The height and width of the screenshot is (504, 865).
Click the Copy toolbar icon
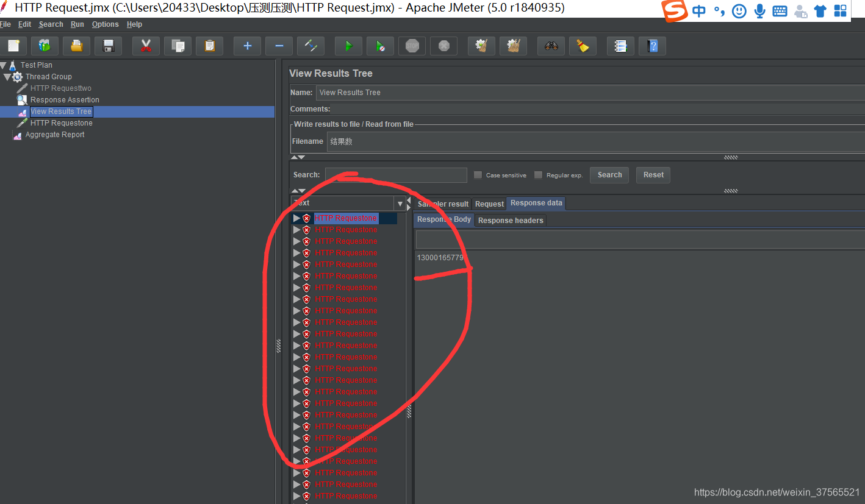[178, 46]
